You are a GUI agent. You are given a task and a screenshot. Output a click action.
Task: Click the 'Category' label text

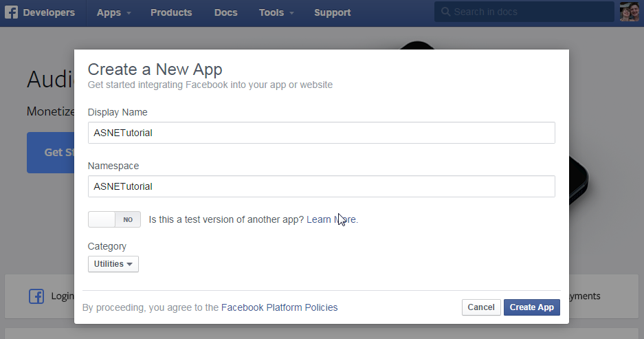(x=107, y=246)
